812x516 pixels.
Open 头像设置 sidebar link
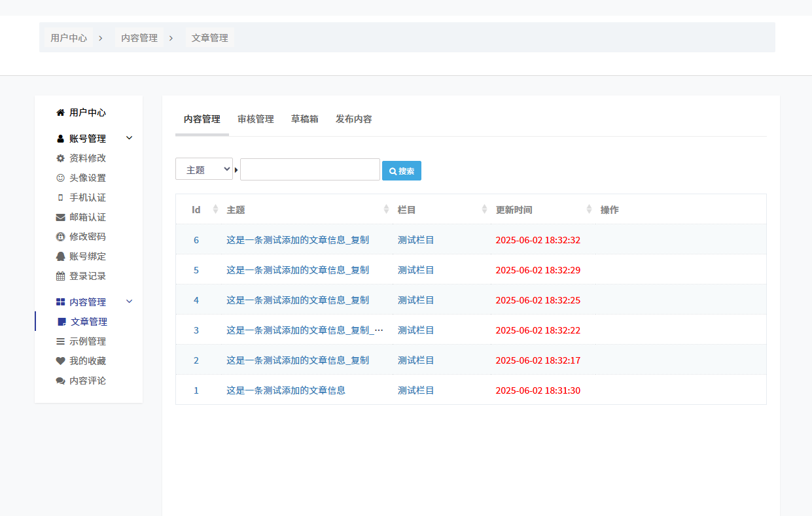(88, 178)
